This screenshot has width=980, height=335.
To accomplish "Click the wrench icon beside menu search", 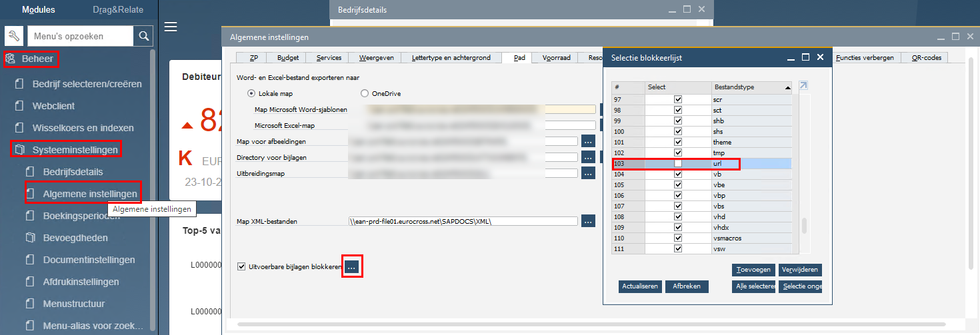I will (14, 36).
